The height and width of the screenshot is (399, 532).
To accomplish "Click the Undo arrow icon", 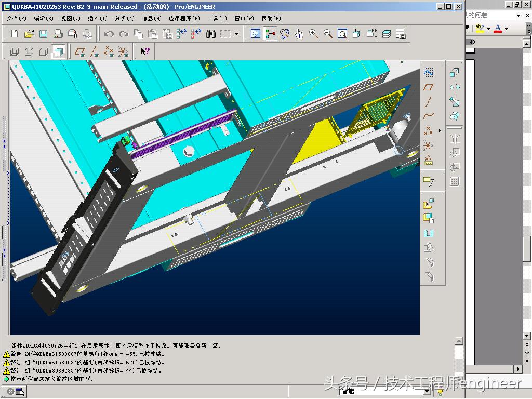I will [x=109, y=34].
